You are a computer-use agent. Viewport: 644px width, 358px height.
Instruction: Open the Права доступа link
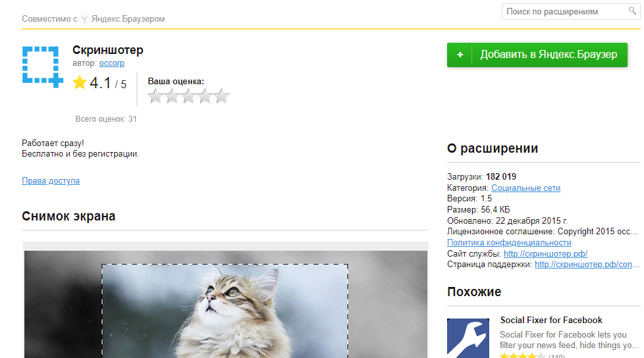tap(51, 180)
